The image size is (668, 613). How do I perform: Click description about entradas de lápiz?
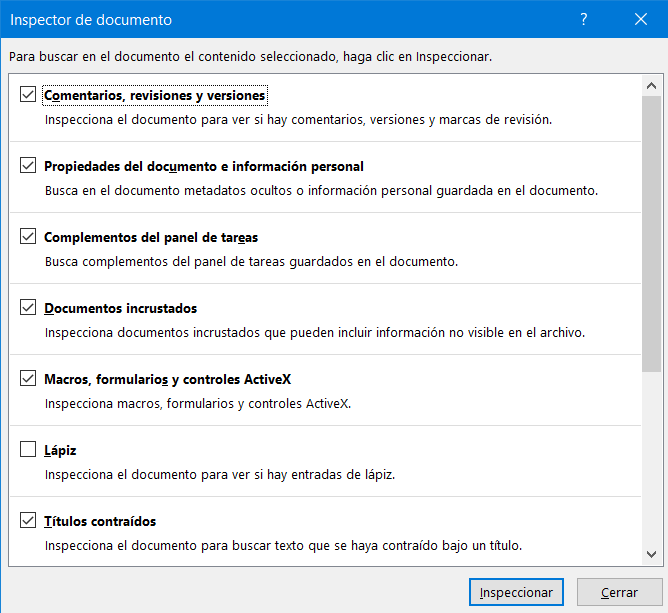(220, 475)
